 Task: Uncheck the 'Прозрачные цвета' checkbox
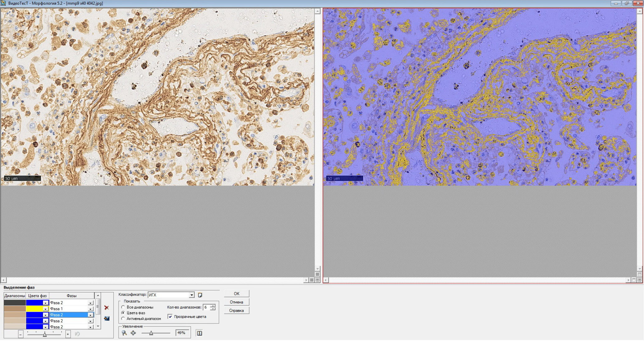(170, 317)
